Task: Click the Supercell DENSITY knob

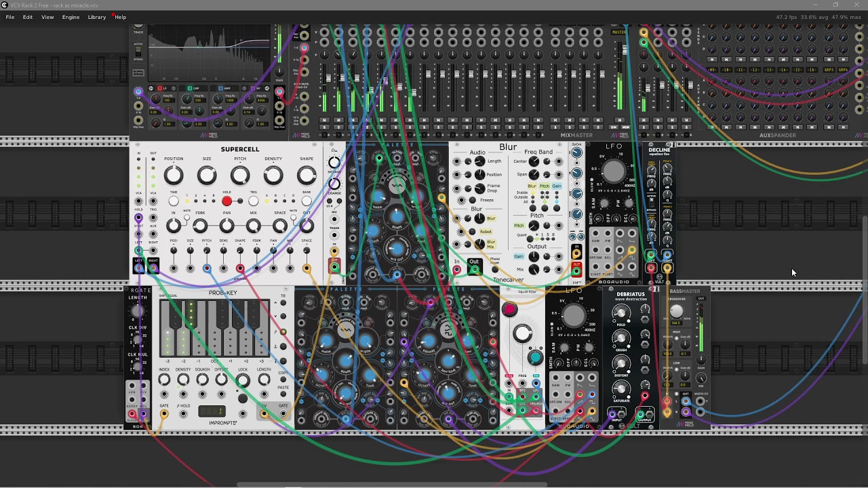Action: [x=273, y=176]
